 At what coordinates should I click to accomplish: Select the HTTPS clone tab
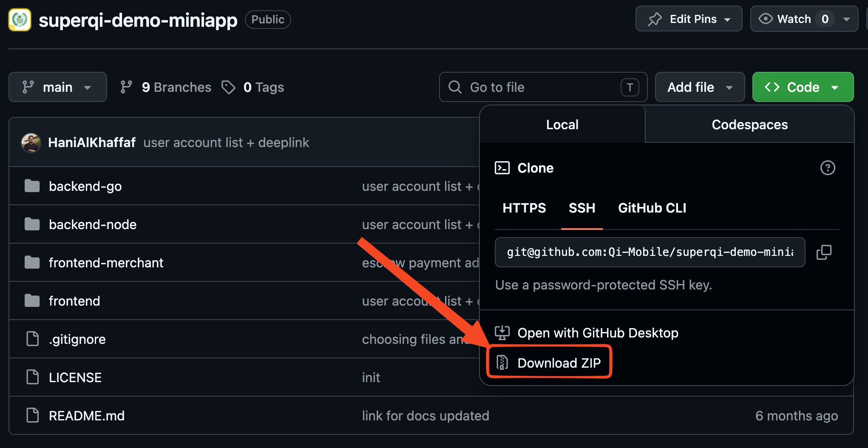524,208
